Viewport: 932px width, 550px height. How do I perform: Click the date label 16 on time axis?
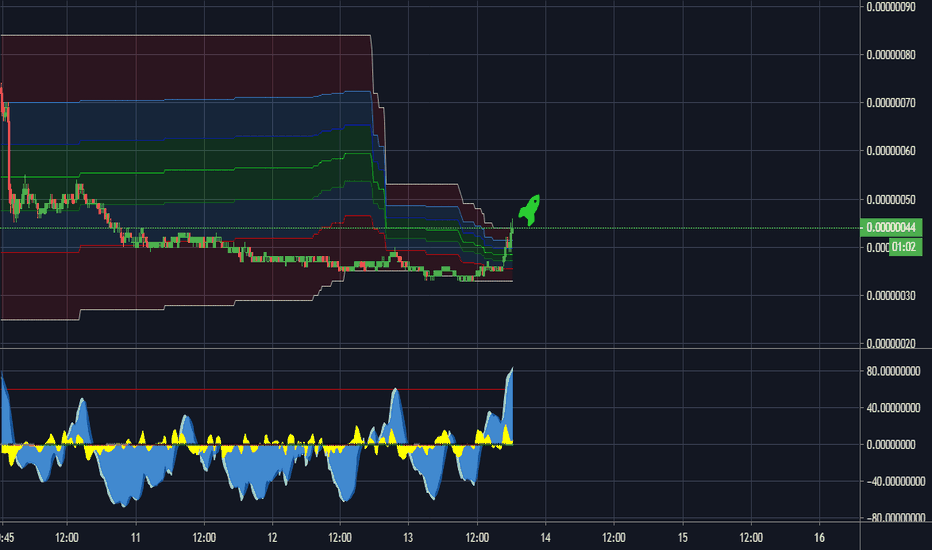coord(819,538)
